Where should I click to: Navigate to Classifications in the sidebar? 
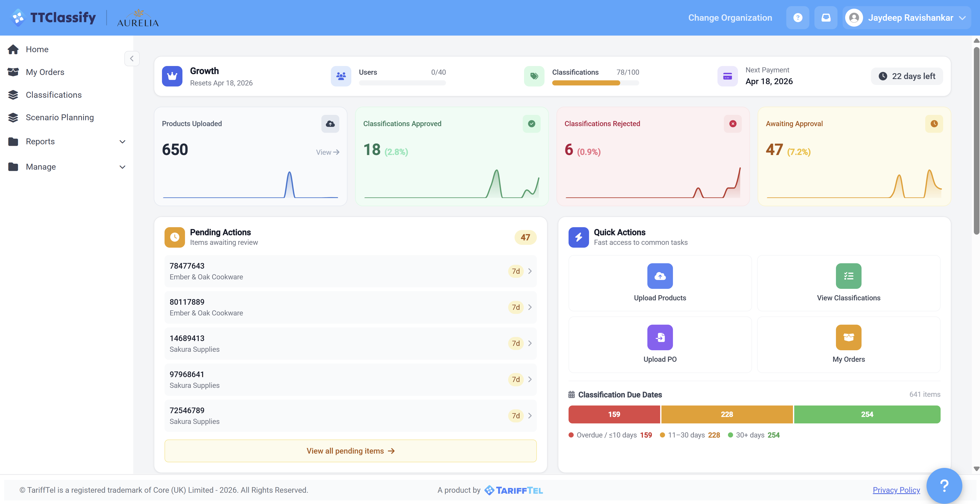coord(54,95)
